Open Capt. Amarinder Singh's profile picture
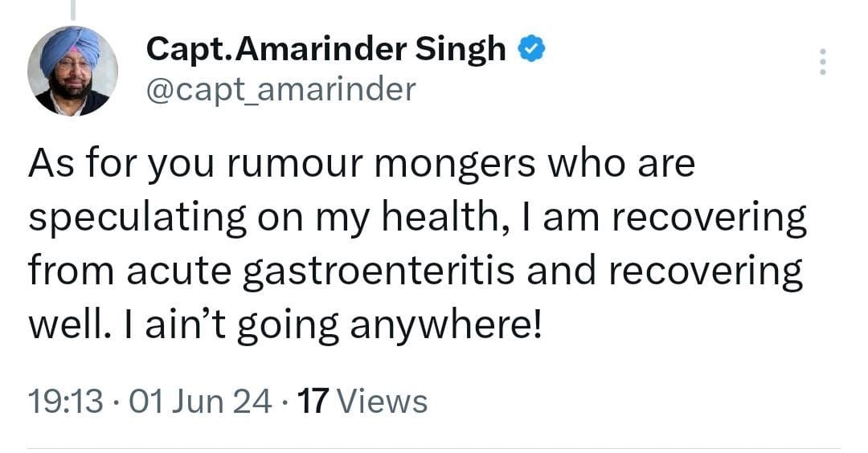This screenshot has height=453, width=868. (72, 71)
